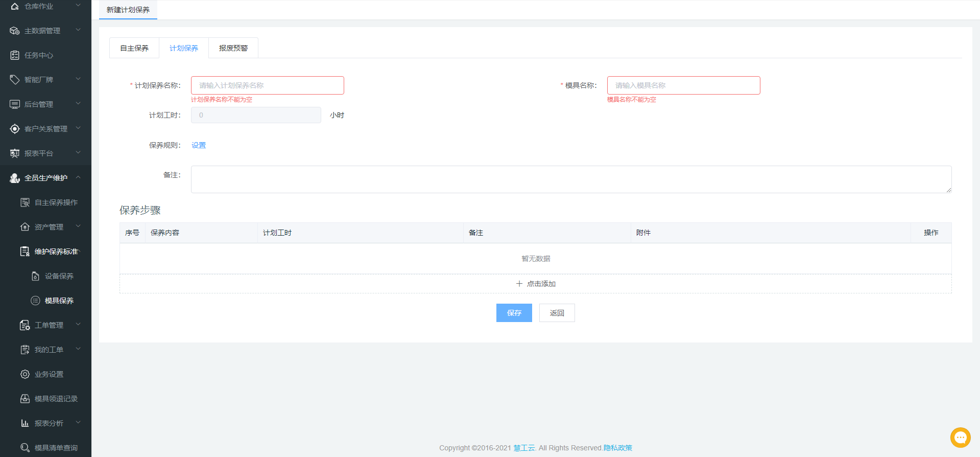Focus the 计划保养名称 input field
The width and height of the screenshot is (980, 457).
point(267,85)
